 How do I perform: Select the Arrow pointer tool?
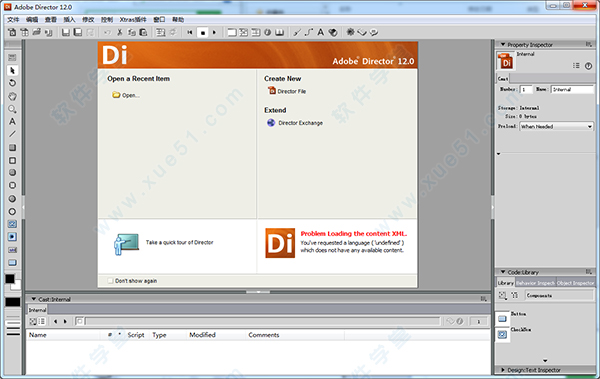[12, 71]
